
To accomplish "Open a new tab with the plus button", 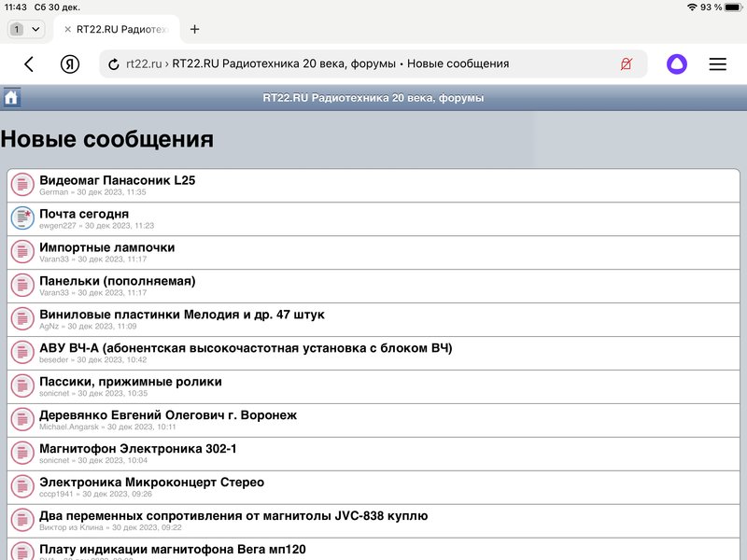I will coord(195,28).
